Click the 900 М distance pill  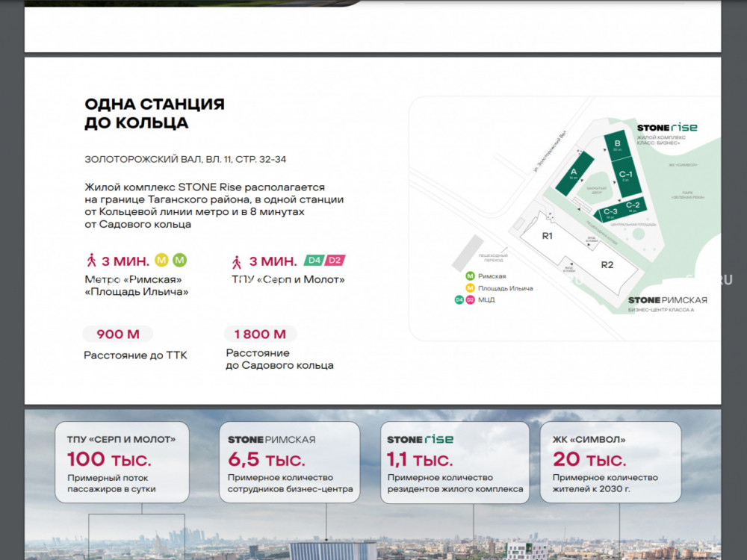pos(117,334)
